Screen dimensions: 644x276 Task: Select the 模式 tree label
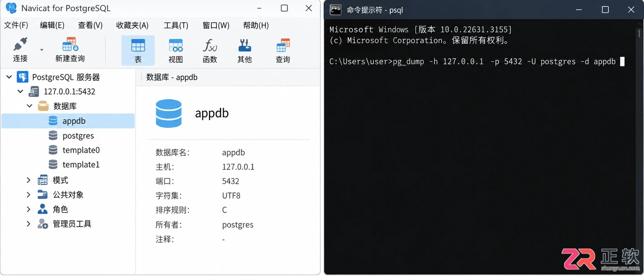[x=60, y=180]
